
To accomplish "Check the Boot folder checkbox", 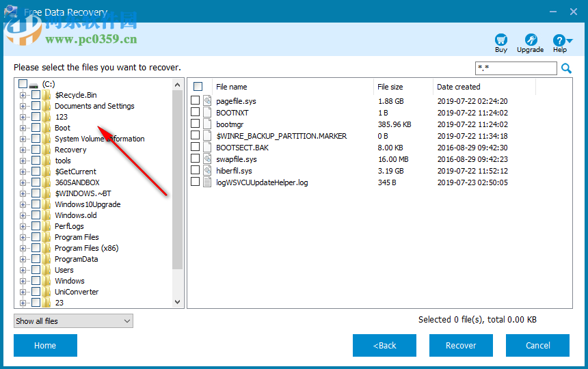I will pos(36,127).
